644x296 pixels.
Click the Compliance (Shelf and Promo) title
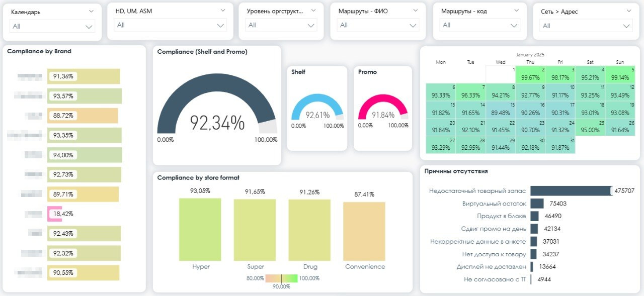[202, 52]
